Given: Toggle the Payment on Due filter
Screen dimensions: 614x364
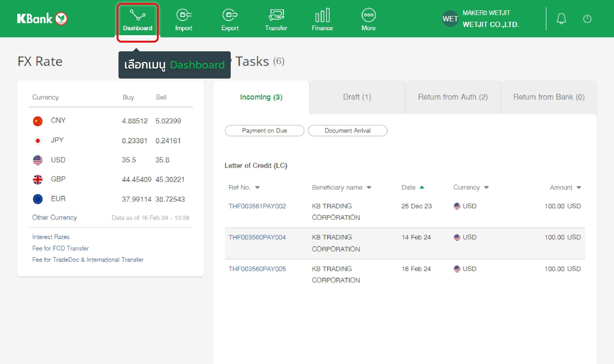Looking at the screenshot, I should tap(265, 131).
